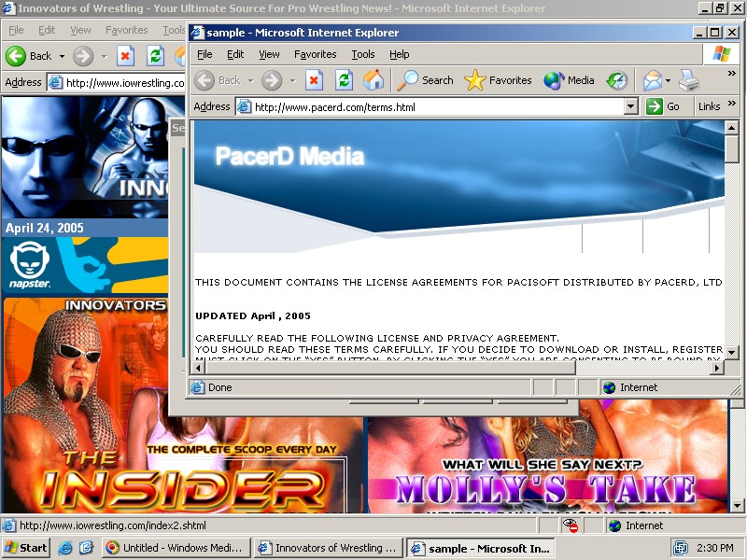The height and width of the screenshot is (560, 747).
Task: Click the Napster banner ad
Action: 85,266
